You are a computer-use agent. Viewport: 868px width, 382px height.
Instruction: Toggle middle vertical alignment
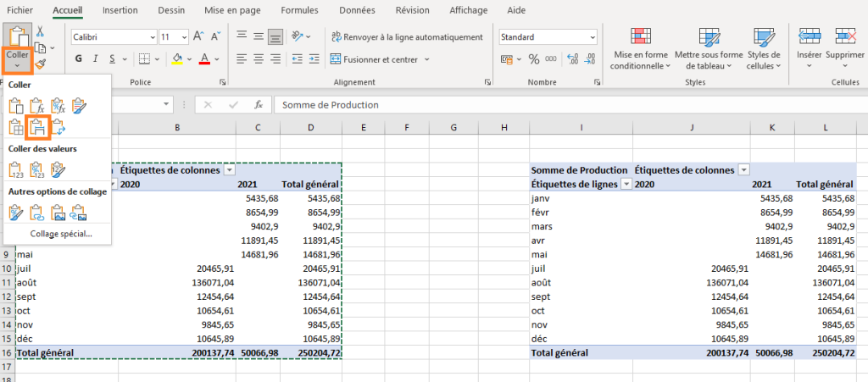tap(259, 36)
